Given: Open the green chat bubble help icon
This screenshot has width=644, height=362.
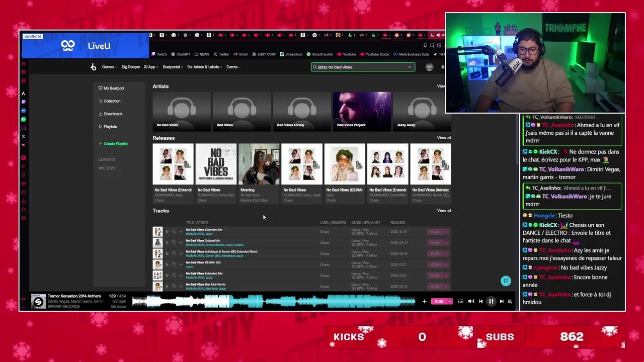Looking at the screenshot, I should pos(506,281).
